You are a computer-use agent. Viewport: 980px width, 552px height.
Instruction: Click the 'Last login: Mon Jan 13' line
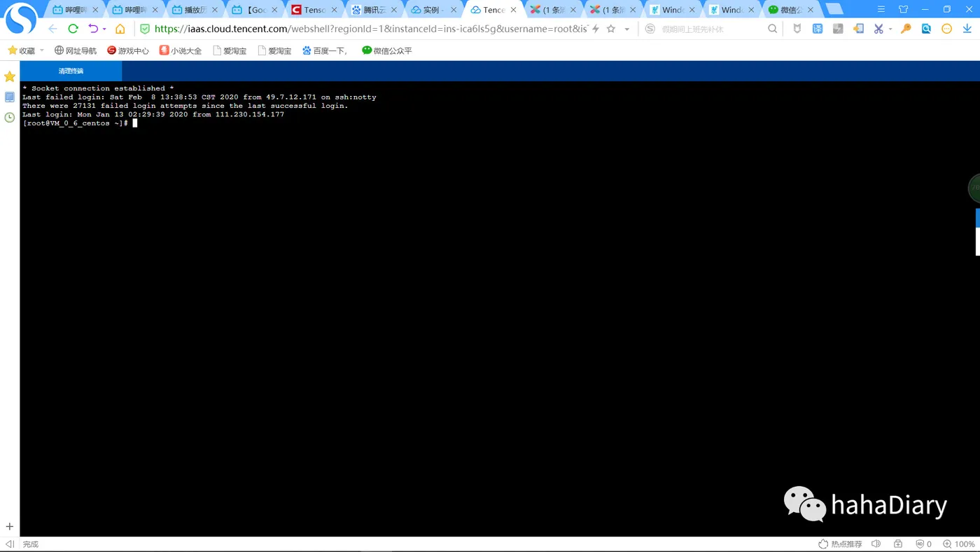click(153, 114)
